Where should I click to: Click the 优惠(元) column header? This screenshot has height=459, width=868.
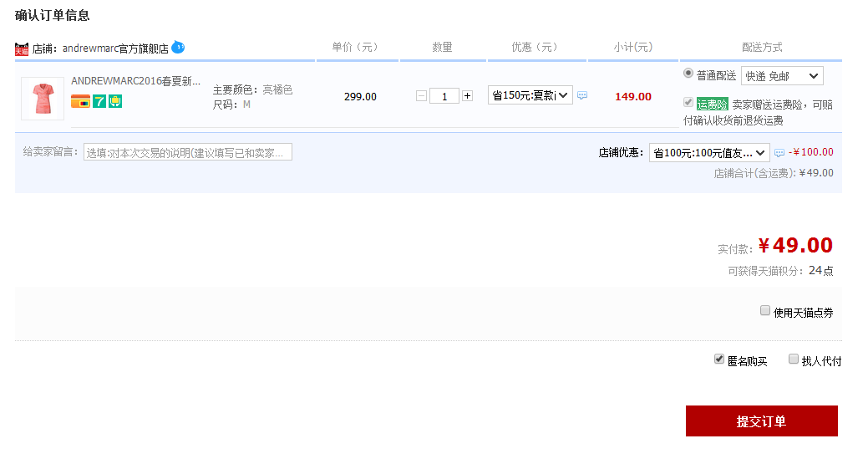click(535, 47)
